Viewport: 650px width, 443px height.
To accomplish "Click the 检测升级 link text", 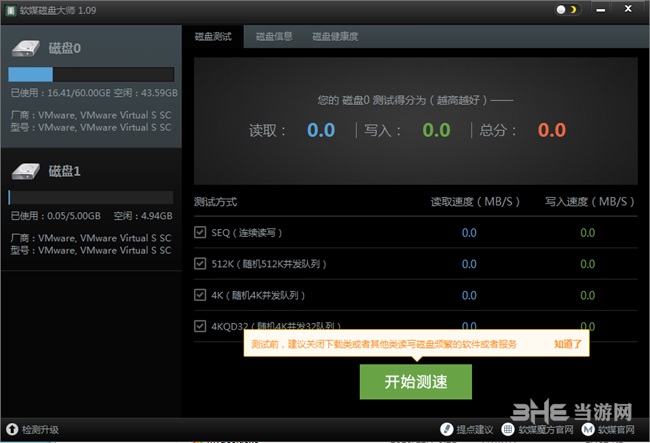I will (40, 430).
